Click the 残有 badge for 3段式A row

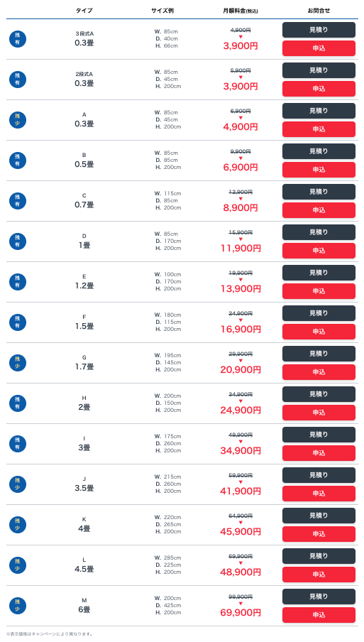[18, 39]
